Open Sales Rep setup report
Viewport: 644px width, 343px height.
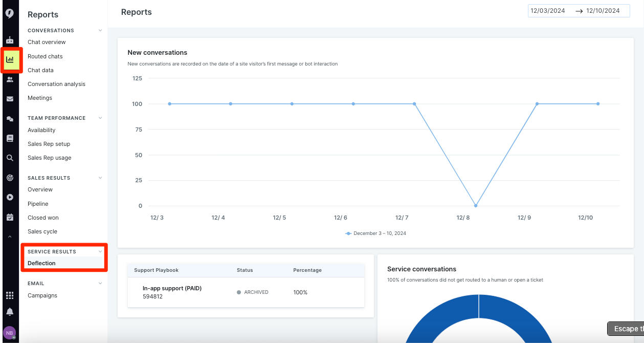point(49,144)
